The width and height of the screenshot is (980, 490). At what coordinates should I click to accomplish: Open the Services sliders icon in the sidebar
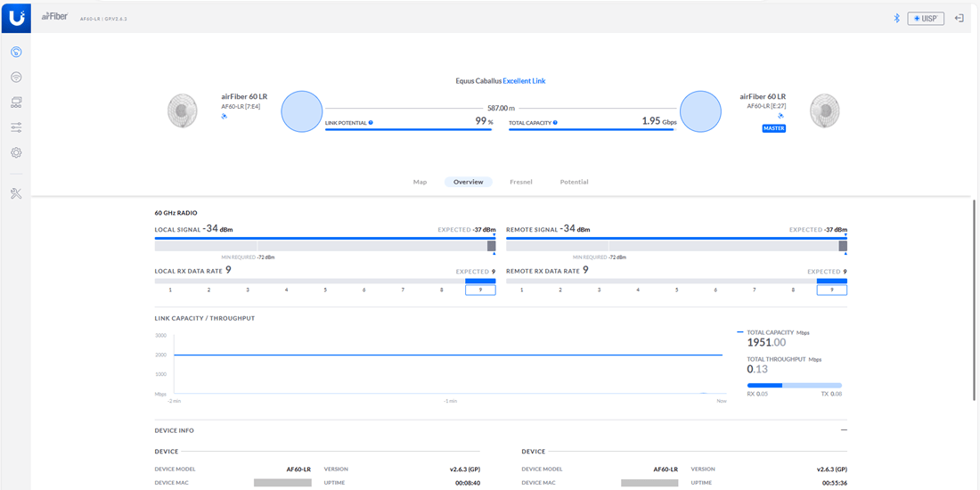pos(16,127)
